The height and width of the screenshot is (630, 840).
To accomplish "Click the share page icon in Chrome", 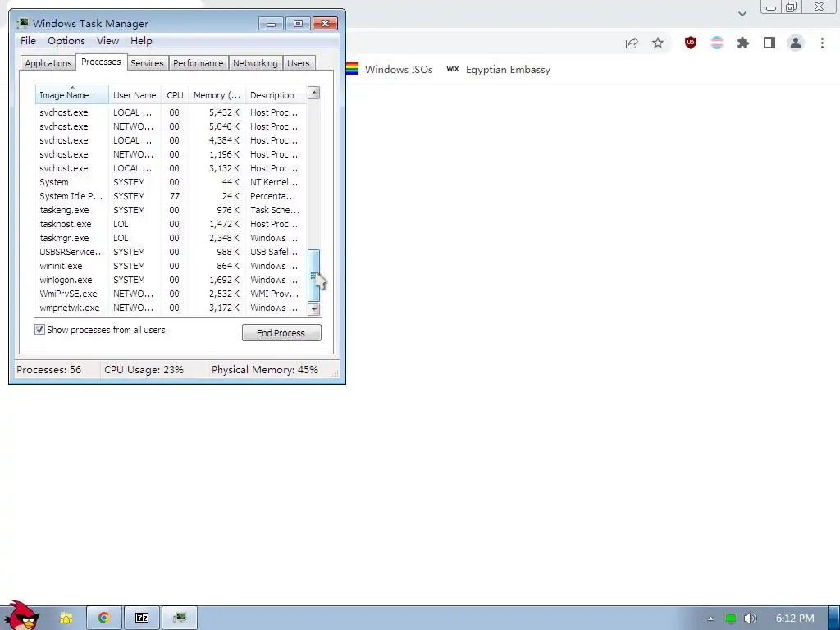I will pos(632,43).
